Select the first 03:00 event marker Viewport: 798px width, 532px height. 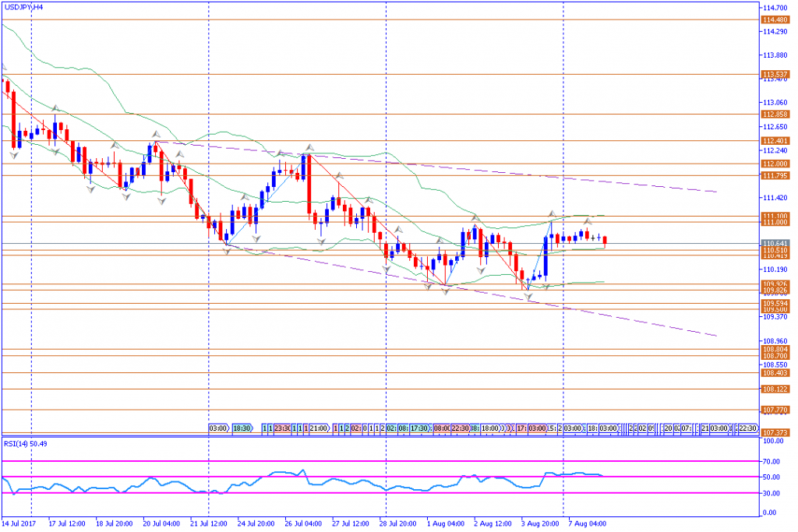tap(218, 428)
